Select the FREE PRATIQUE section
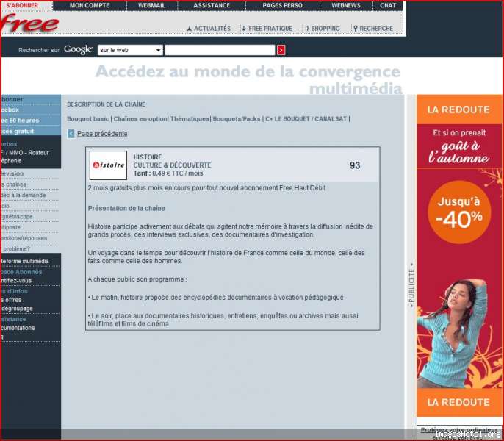This screenshot has height=441, width=504. [x=267, y=29]
